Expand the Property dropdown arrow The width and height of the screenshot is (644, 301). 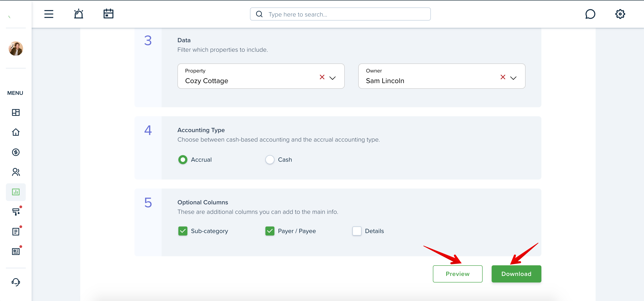[x=333, y=78]
